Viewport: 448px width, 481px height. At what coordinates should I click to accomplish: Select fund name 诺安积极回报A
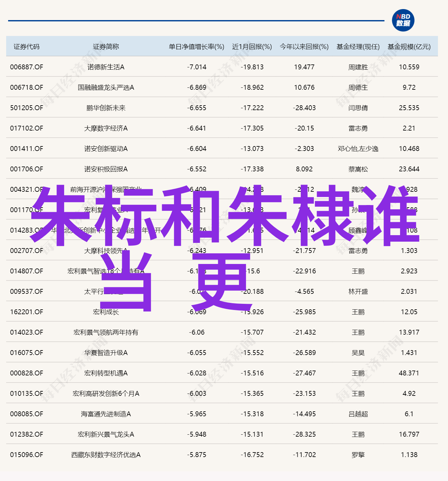click(106, 169)
